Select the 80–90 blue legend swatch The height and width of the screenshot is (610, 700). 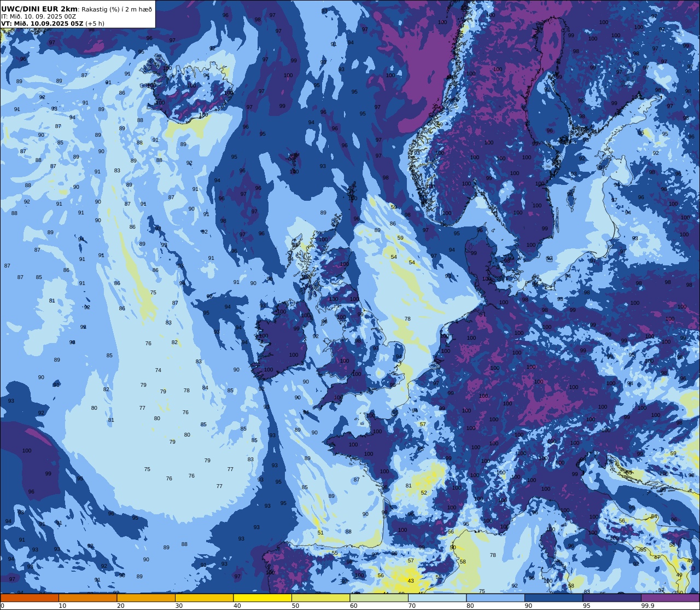495,597
